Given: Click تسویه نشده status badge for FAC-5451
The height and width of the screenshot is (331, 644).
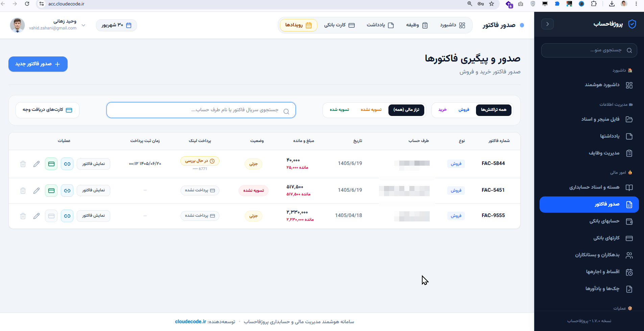Looking at the screenshot, I should point(254,191).
